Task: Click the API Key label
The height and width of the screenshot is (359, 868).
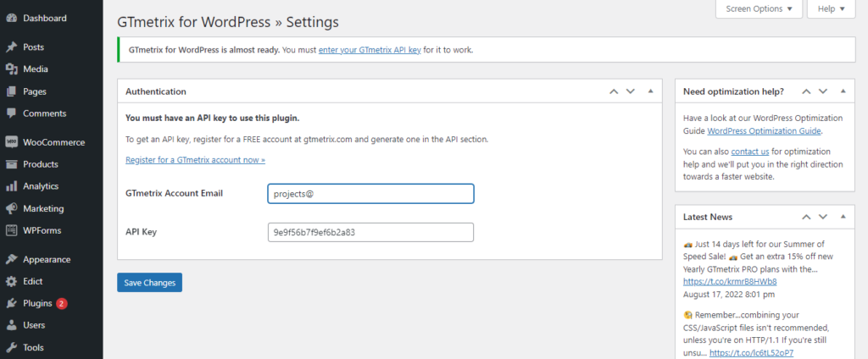Action: 142,232
